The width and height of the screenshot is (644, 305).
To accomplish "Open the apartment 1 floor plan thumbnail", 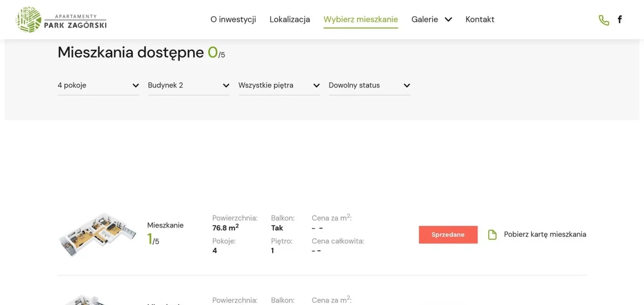I will tap(98, 234).
